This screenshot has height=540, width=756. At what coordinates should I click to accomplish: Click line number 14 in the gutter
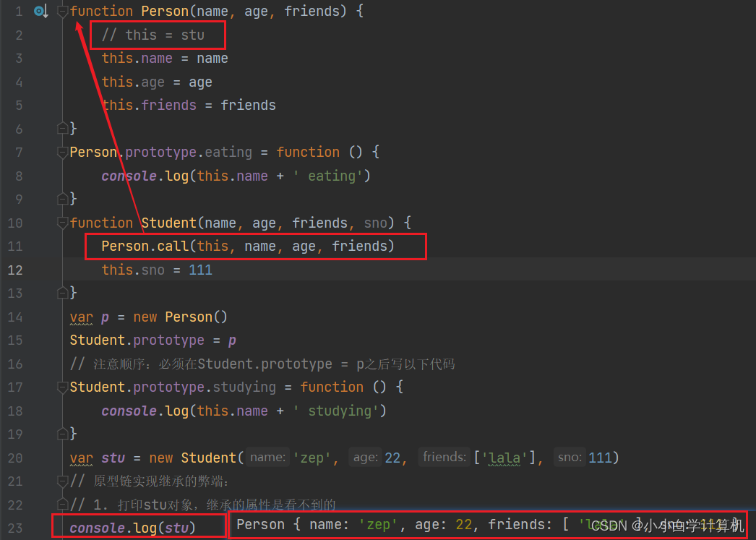15,317
